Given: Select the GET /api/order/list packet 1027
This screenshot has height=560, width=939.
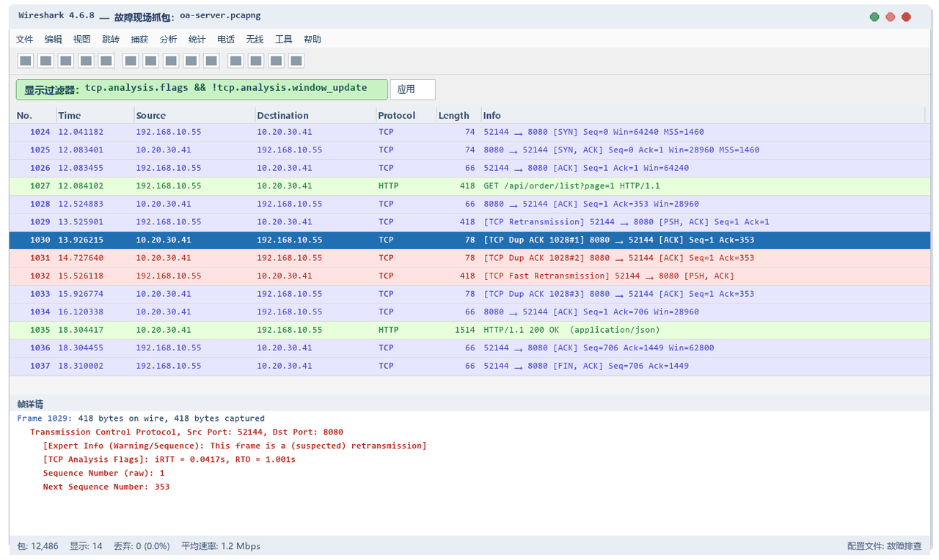Looking at the screenshot, I should point(469,186).
